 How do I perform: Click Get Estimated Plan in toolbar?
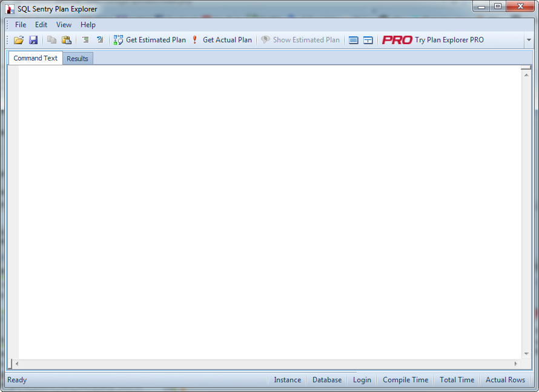click(x=150, y=40)
